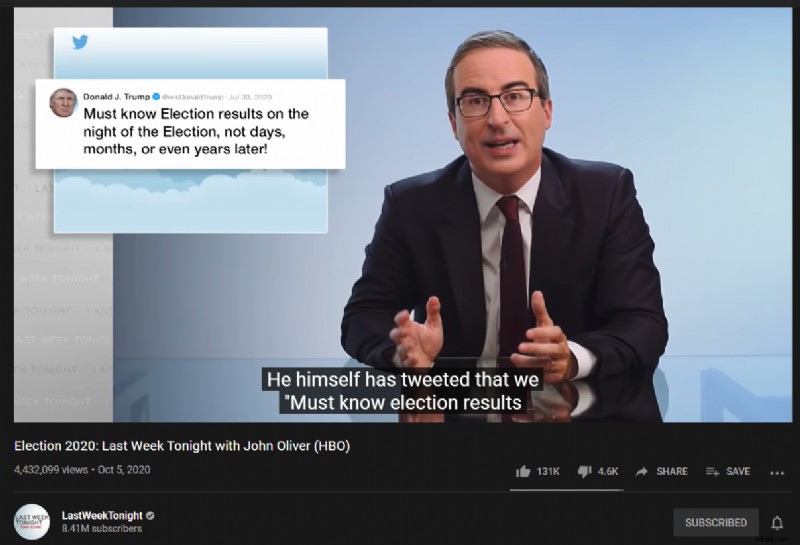This screenshot has height=545, width=800.
Task: Click the subtitle caption text overlay
Action: coord(403,391)
